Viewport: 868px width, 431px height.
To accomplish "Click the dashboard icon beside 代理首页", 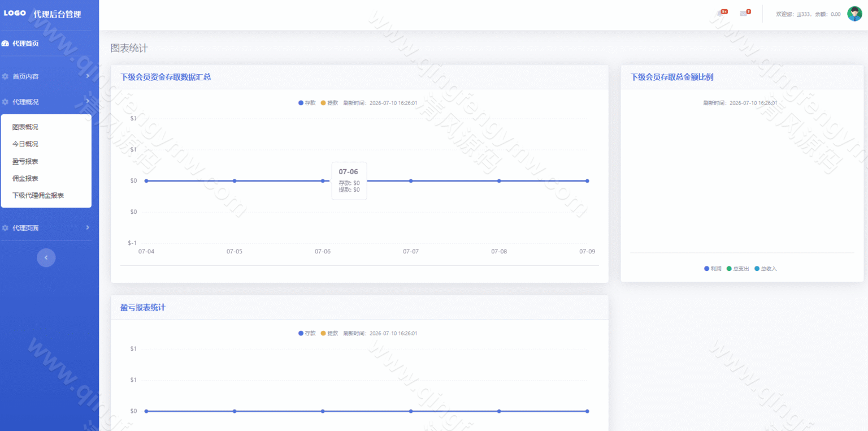I will (5, 44).
